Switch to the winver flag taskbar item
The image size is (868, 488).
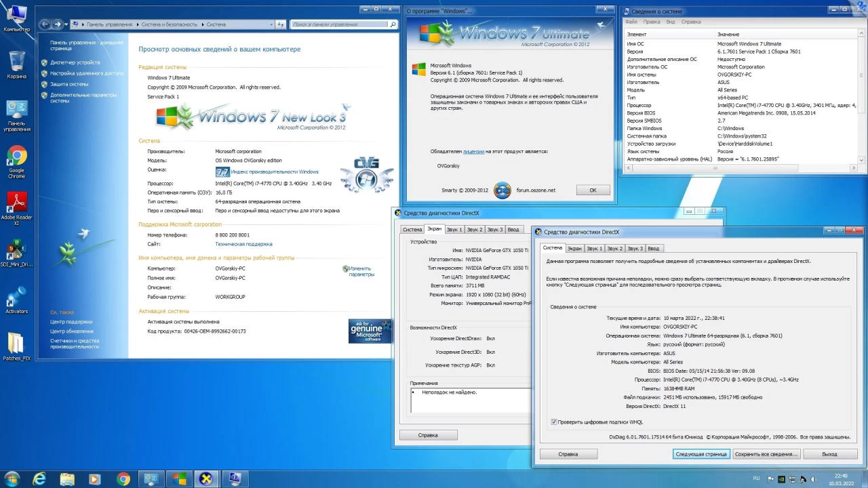pos(178,479)
